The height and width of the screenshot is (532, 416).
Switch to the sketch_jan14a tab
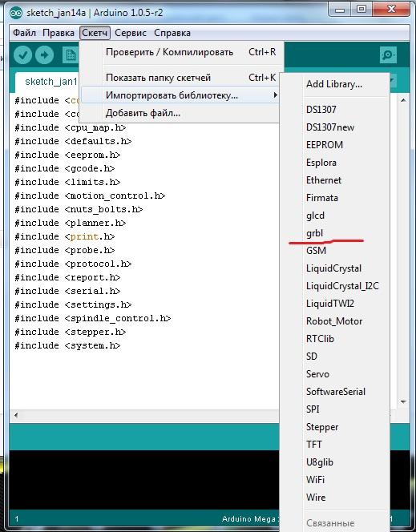tap(47, 82)
